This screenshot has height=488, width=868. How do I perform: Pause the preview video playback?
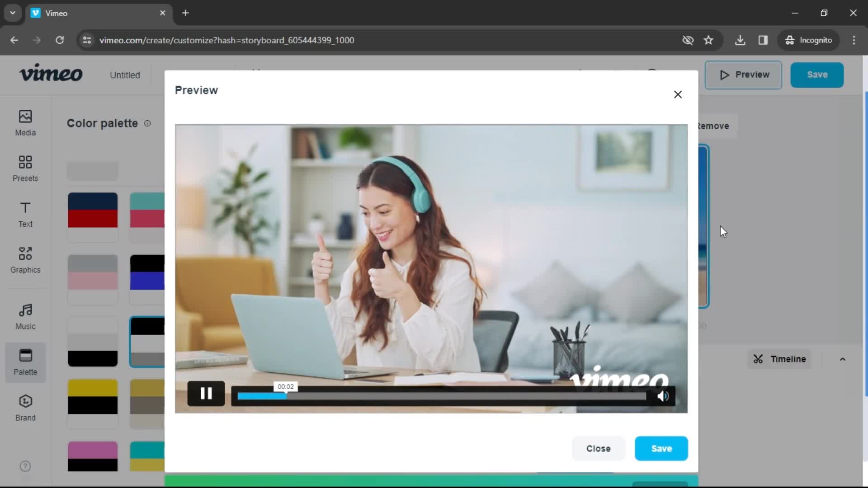(206, 394)
